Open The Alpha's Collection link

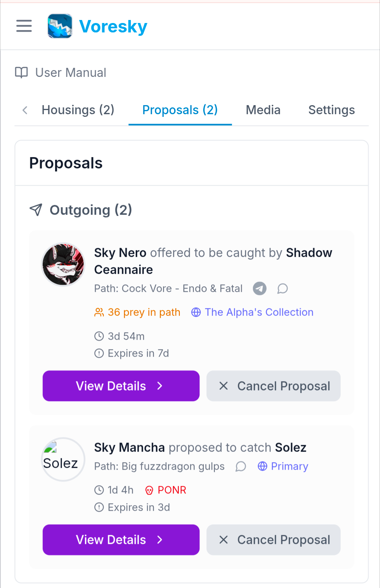tap(259, 312)
